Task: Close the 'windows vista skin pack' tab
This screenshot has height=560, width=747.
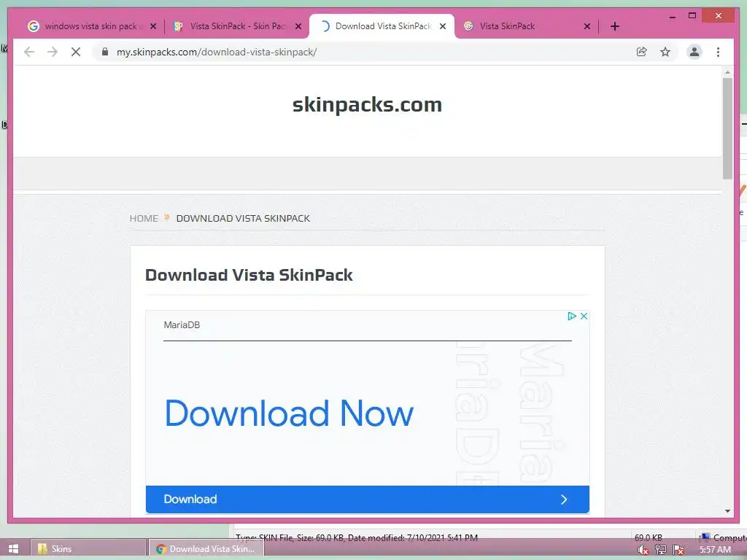Action: coord(153,26)
